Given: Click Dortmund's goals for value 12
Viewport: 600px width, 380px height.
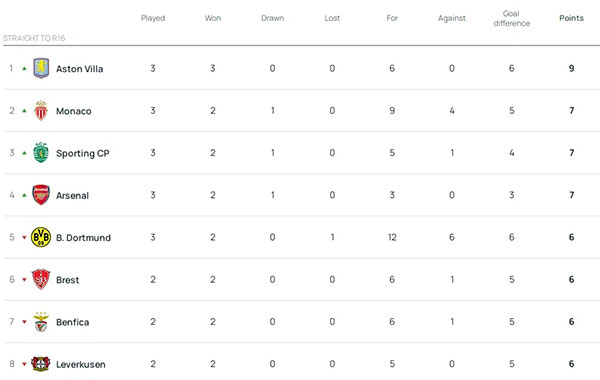Looking at the screenshot, I should [x=392, y=237].
